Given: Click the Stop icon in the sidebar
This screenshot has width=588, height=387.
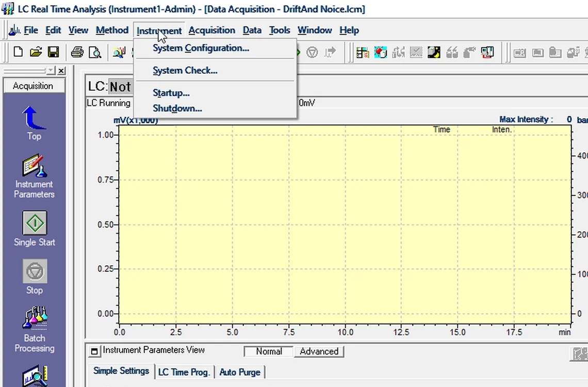Looking at the screenshot, I should pyautogui.click(x=35, y=277).
